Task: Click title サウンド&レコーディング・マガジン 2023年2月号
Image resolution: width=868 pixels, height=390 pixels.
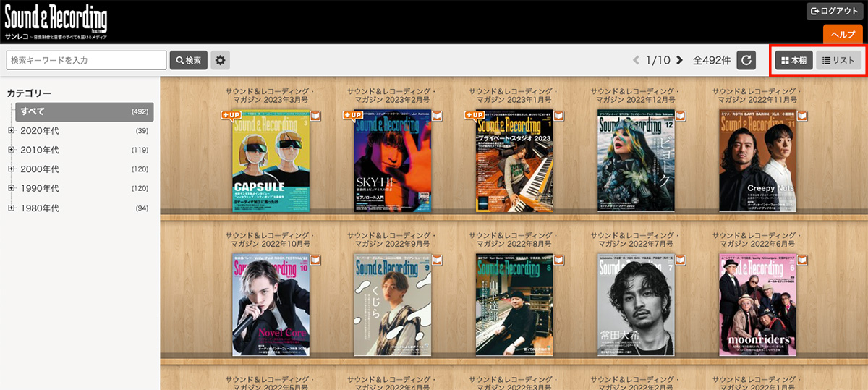Action: [x=393, y=96]
